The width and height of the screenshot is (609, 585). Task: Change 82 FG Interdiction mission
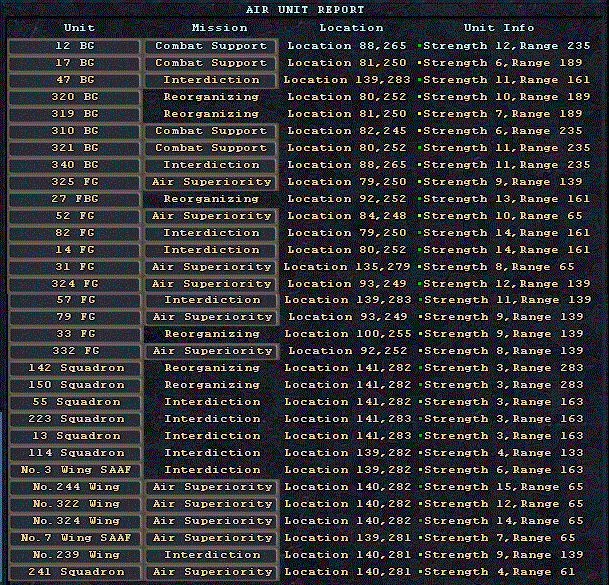tap(211, 233)
